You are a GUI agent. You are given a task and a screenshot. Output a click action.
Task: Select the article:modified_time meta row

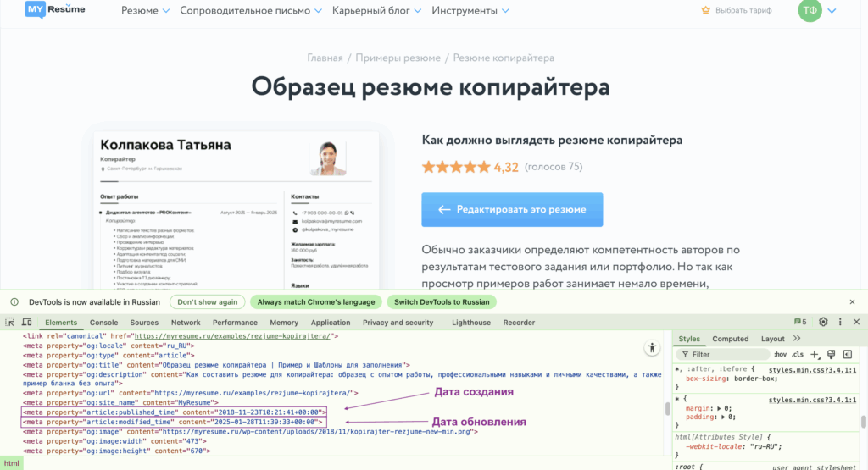172,422
